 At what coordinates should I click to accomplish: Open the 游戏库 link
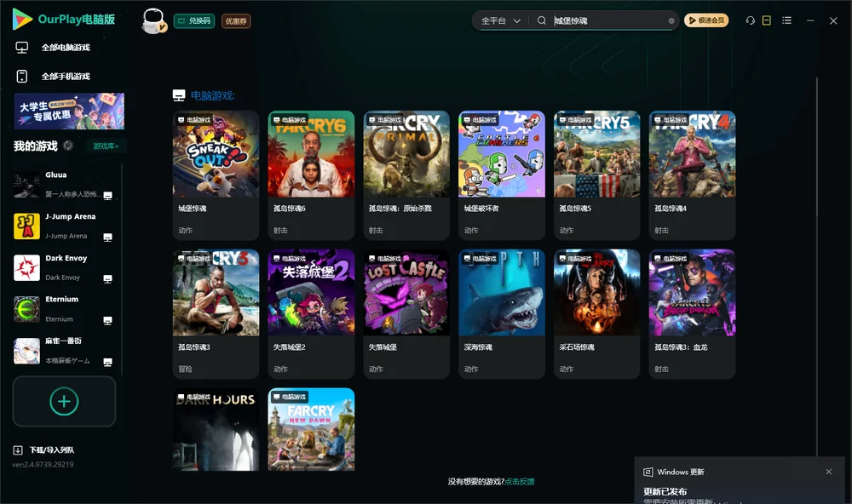pyautogui.click(x=106, y=146)
